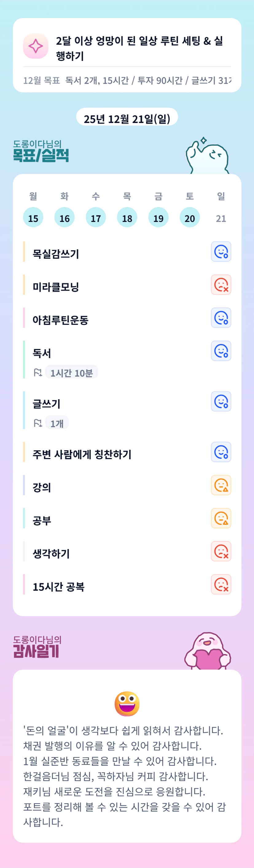Image resolution: width=254 pixels, height=868 pixels.
Task: Click the red failed face for 생각하기
Action: click(221, 551)
